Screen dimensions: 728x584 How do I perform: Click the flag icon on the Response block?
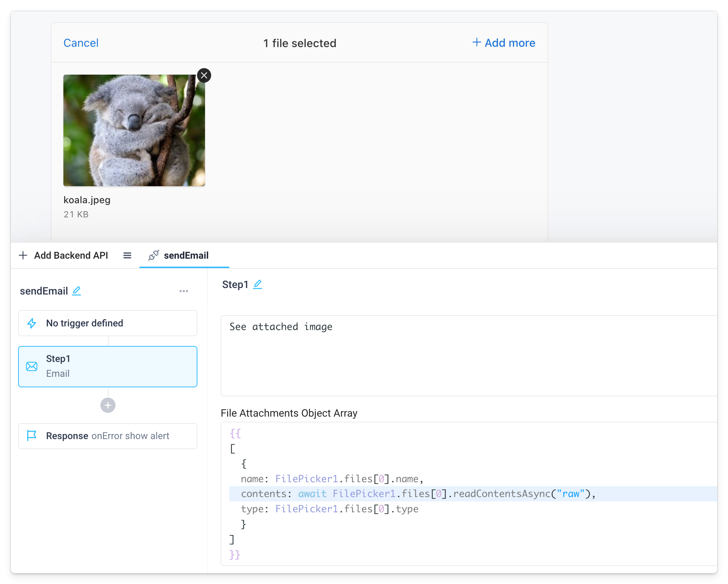point(32,436)
